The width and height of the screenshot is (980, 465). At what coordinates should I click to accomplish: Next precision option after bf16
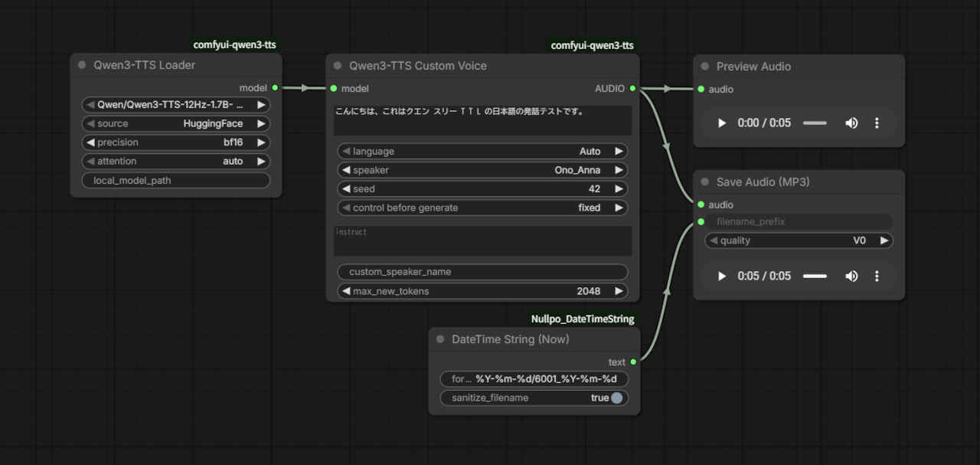(x=261, y=142)
